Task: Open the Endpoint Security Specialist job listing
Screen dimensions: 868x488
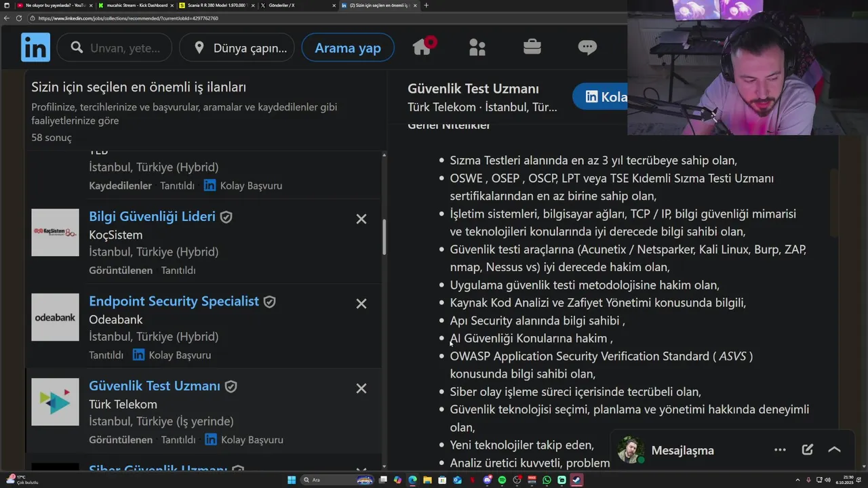Action: pyautogui.click(x=174, y=301)
